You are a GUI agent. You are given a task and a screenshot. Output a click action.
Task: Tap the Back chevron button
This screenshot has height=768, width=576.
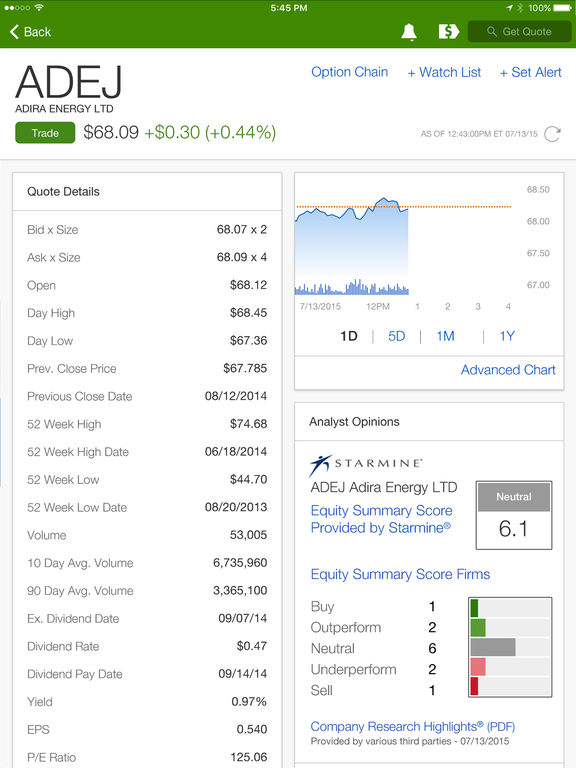pos(30,32)
